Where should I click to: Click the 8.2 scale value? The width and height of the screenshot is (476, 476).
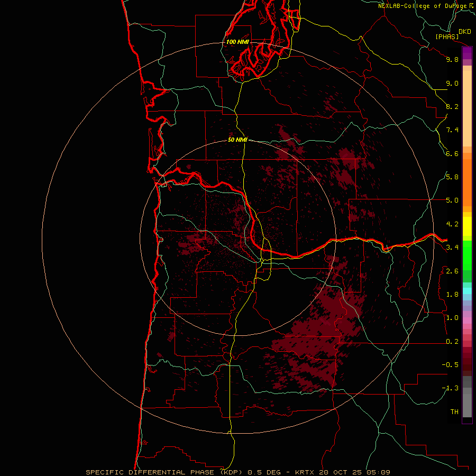pos(452,106)
